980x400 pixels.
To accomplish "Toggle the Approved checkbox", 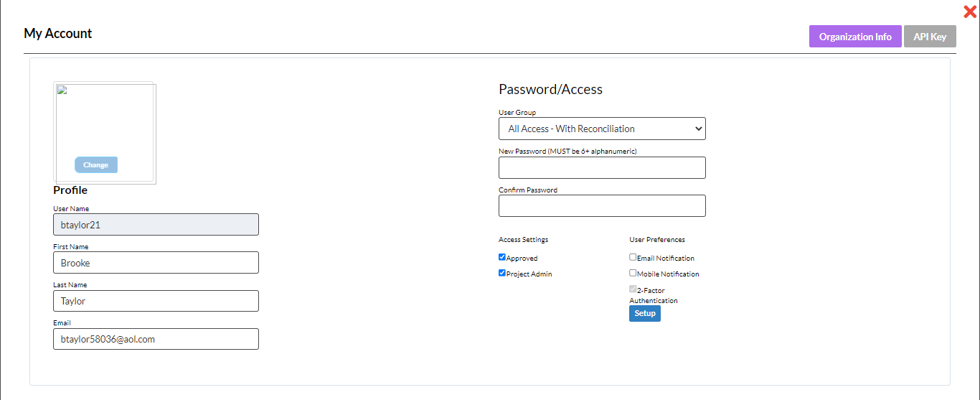I will pyautogui.click(x=502, y=257).
